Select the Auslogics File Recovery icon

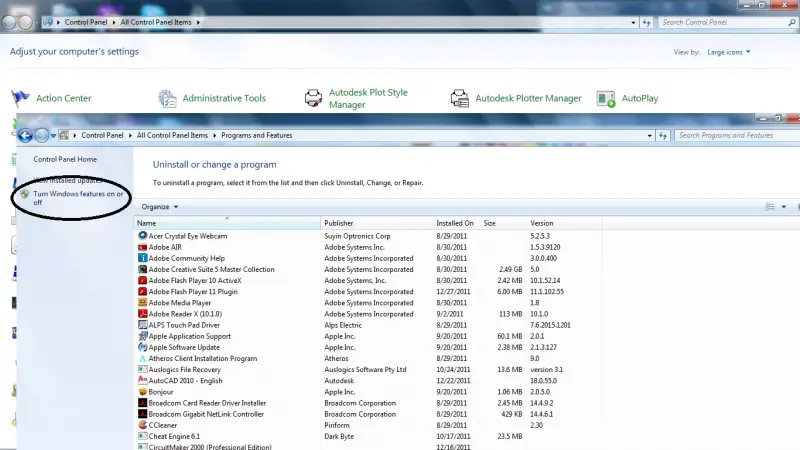pos(142,369)
